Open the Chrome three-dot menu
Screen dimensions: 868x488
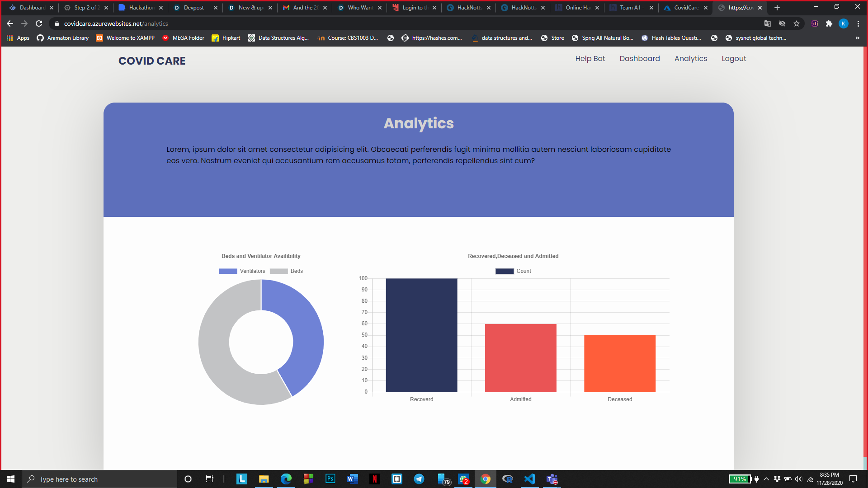pos(858,23)
